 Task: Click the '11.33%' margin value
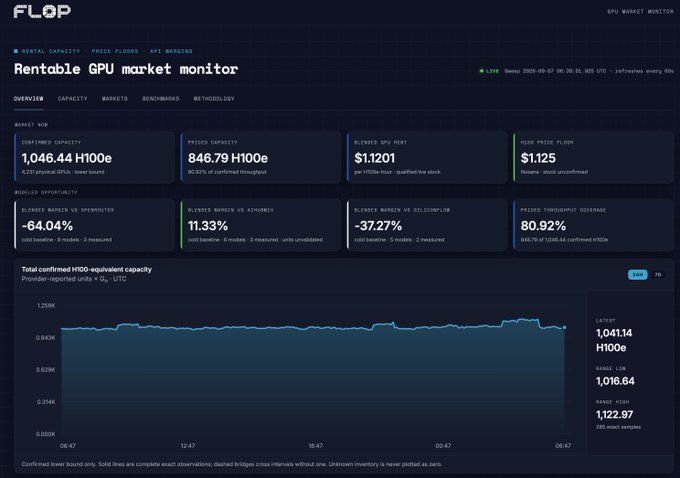[208, 226]
